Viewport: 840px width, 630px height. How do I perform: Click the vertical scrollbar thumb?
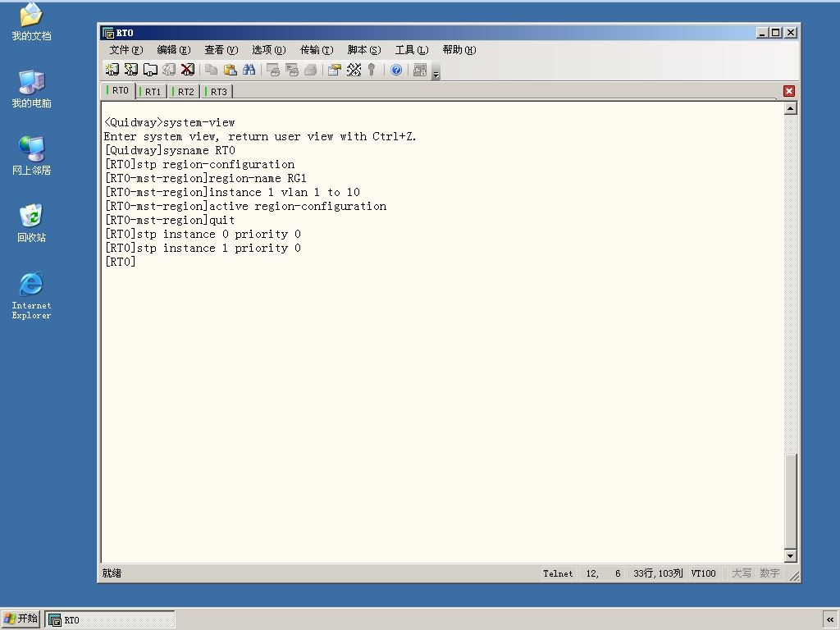point(790,501)
